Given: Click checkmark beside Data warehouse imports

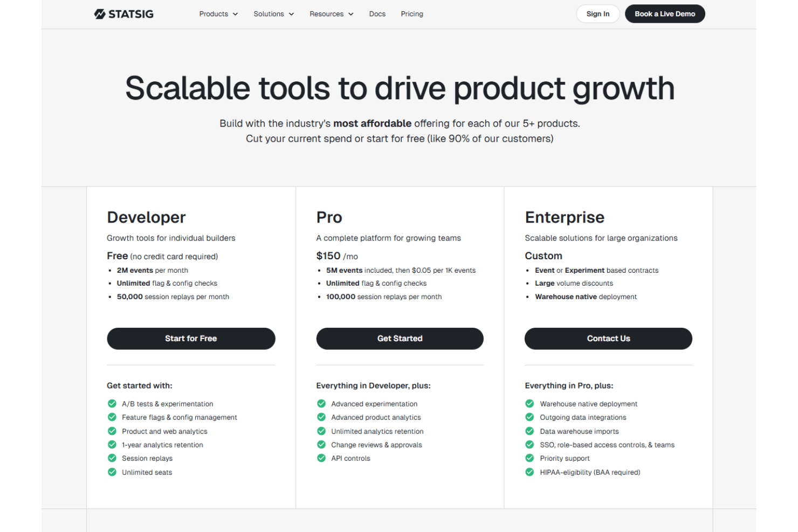Looking at the screenshot, I should 529,431.
